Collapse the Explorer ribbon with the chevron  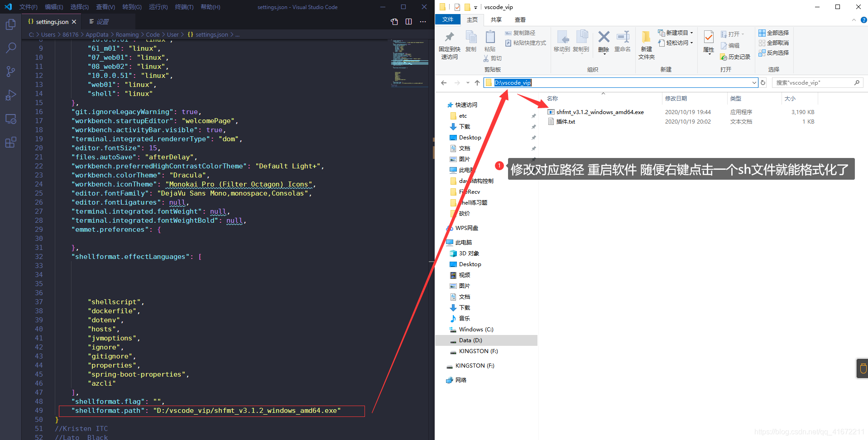854,19
